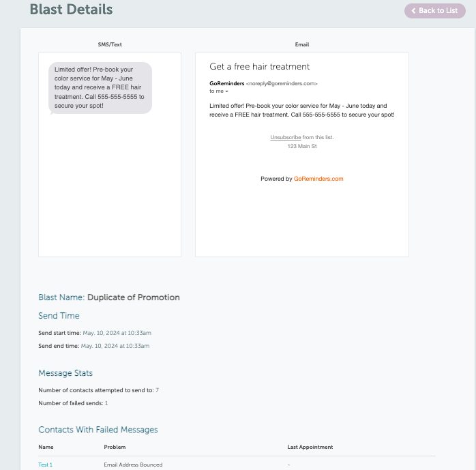Viewport: 476px width, 470px height.
Task: Click the Back to List button
Action: coord(434,11)
